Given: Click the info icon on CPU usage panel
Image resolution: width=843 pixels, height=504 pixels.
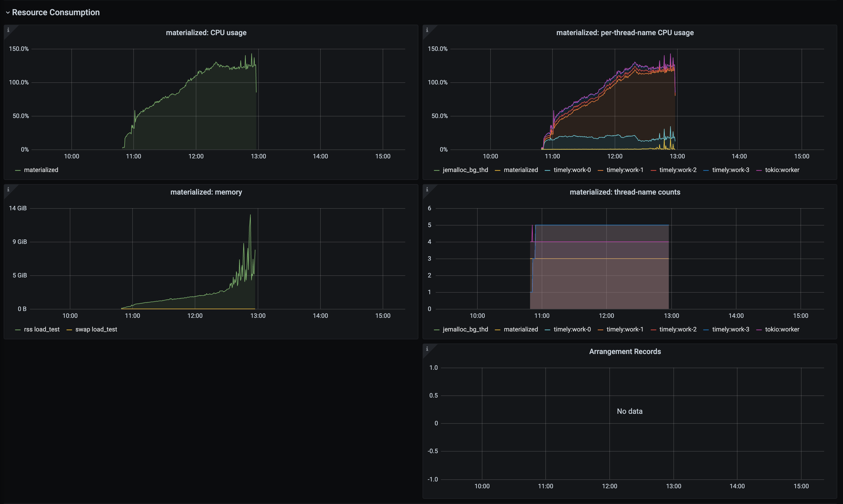Looking at the screenshot, I should pos(8,30).
